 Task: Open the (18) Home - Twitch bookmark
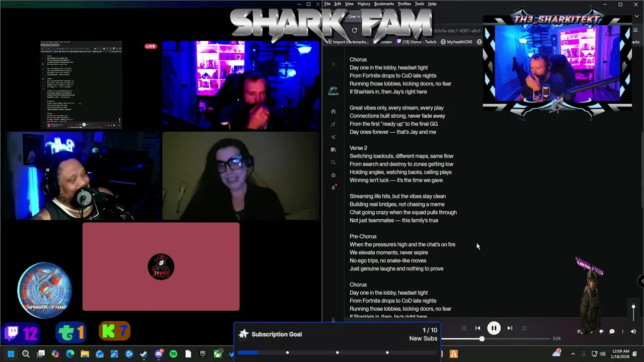(417, 42)
